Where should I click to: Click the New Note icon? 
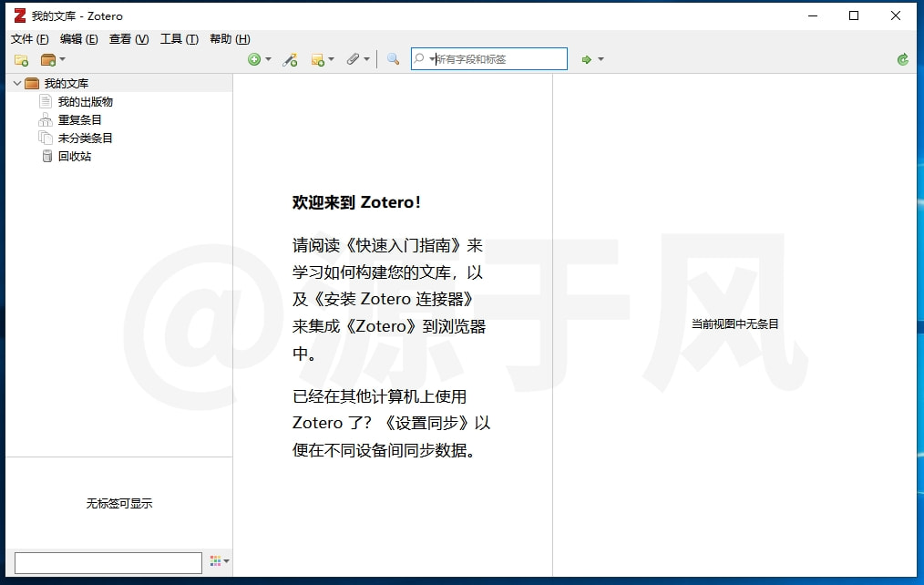pos(318,59)
